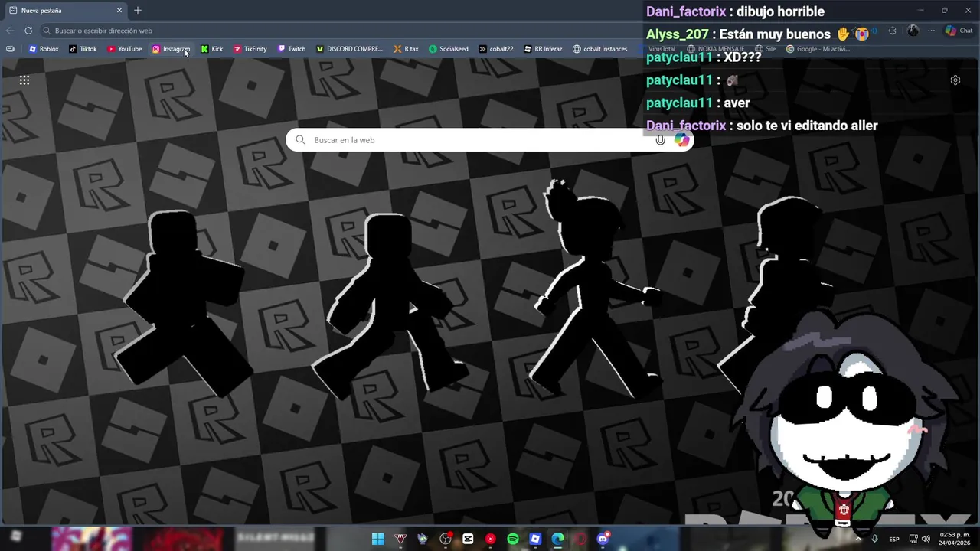Open new tab page settings gear

tap(955, 80)
